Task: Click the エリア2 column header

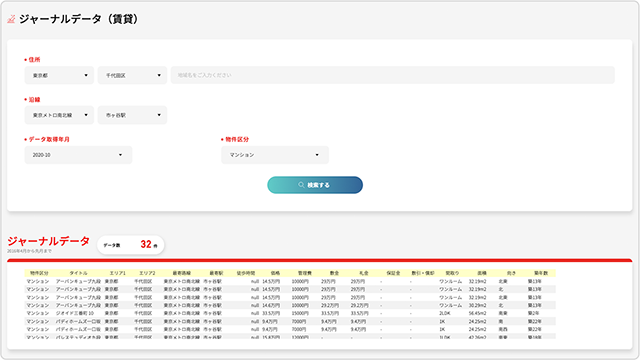Action: [x=147, y=273]
